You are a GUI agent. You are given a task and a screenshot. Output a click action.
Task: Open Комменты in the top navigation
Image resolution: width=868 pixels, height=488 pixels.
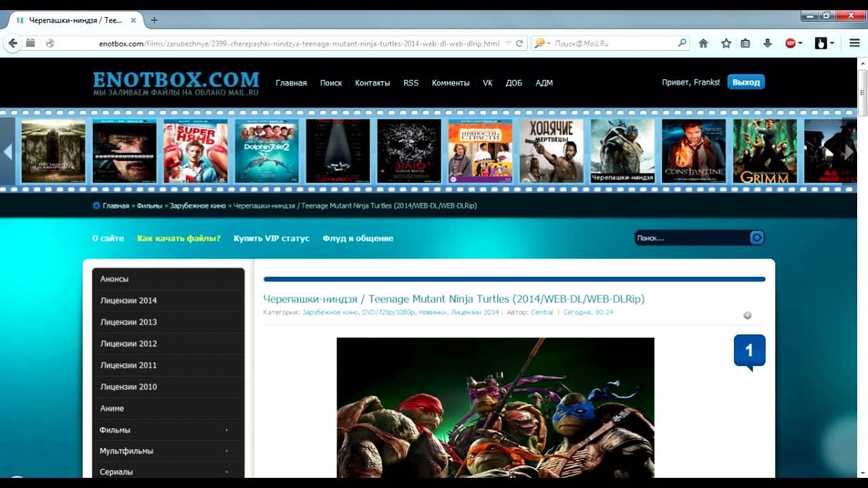tap(450, 83)
